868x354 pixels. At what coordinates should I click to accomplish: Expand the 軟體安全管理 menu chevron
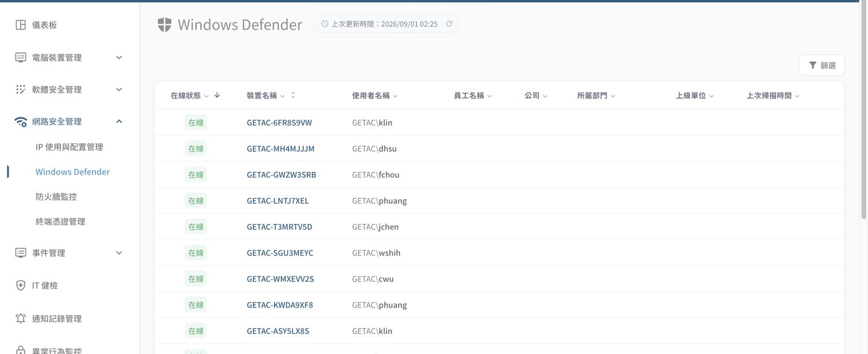(119, 89)
